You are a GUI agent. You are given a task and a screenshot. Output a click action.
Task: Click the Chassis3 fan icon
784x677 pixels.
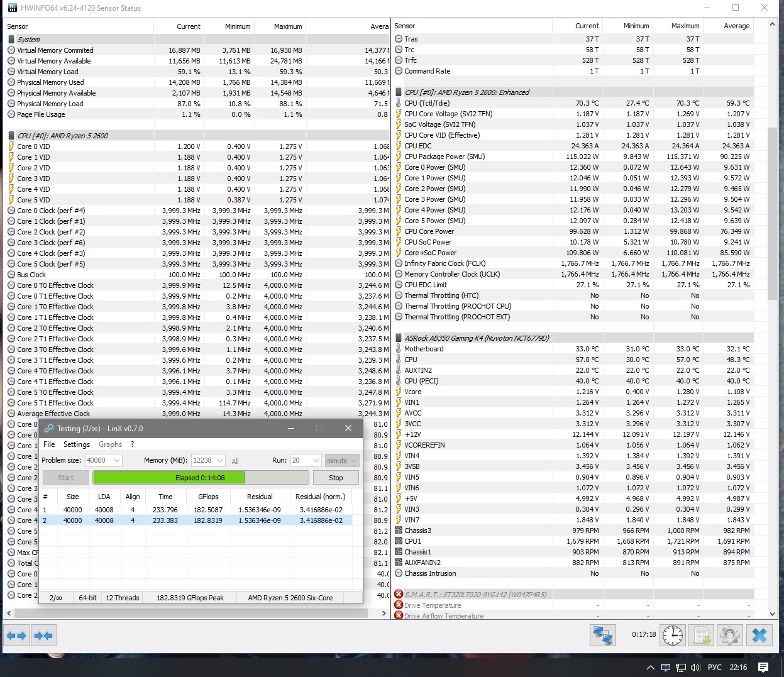coord(399,531)
